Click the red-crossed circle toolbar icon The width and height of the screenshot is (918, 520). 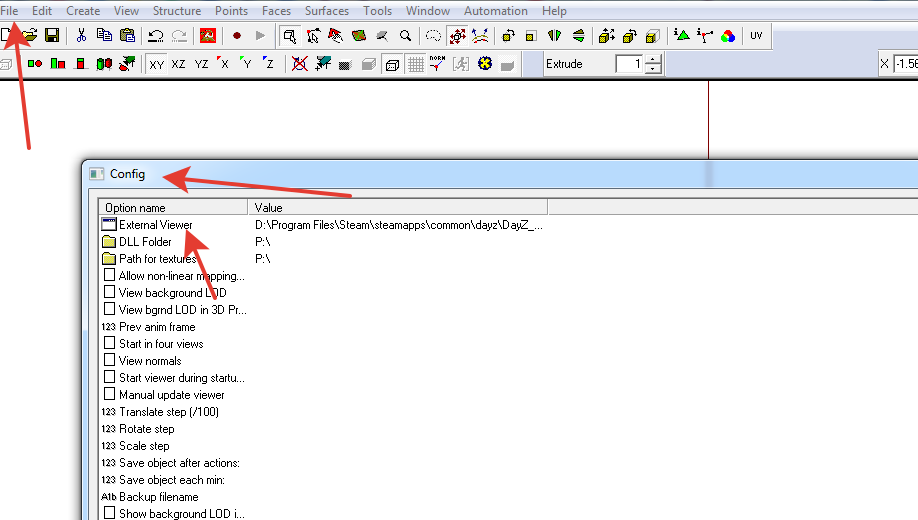tap(300, 64)
